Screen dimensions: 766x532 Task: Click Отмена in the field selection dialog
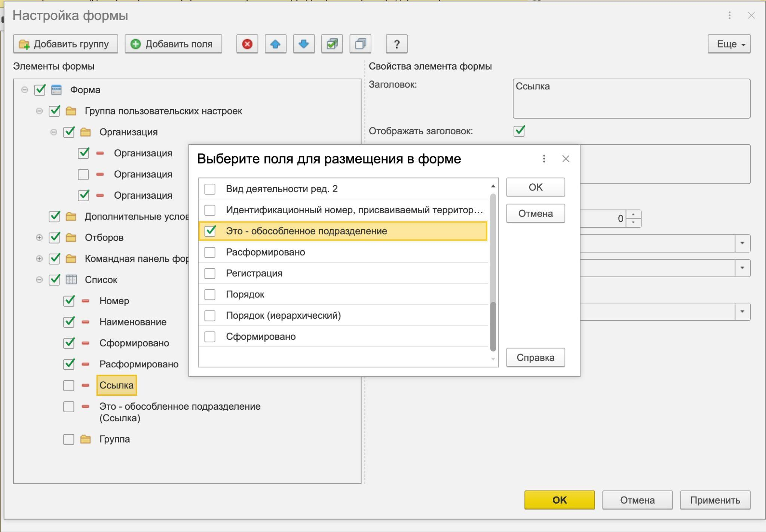pyautogui.click(x=536, y=214)
